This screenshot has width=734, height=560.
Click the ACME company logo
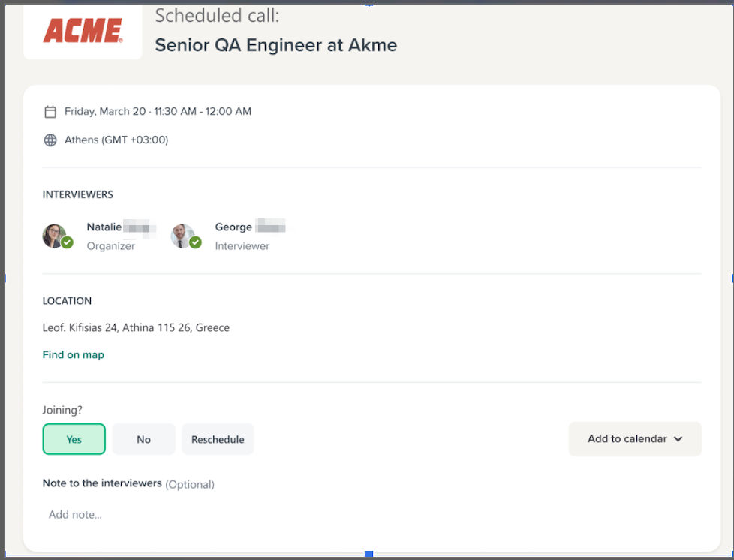point(83,30)
